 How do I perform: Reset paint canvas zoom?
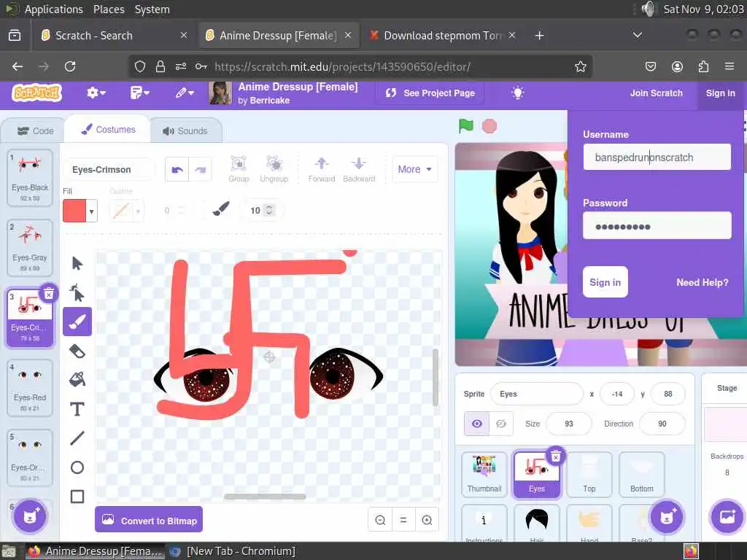tap(403, 520)
